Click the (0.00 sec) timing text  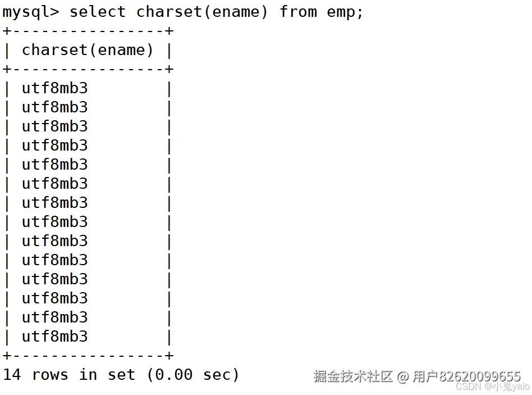click(193, 375)
